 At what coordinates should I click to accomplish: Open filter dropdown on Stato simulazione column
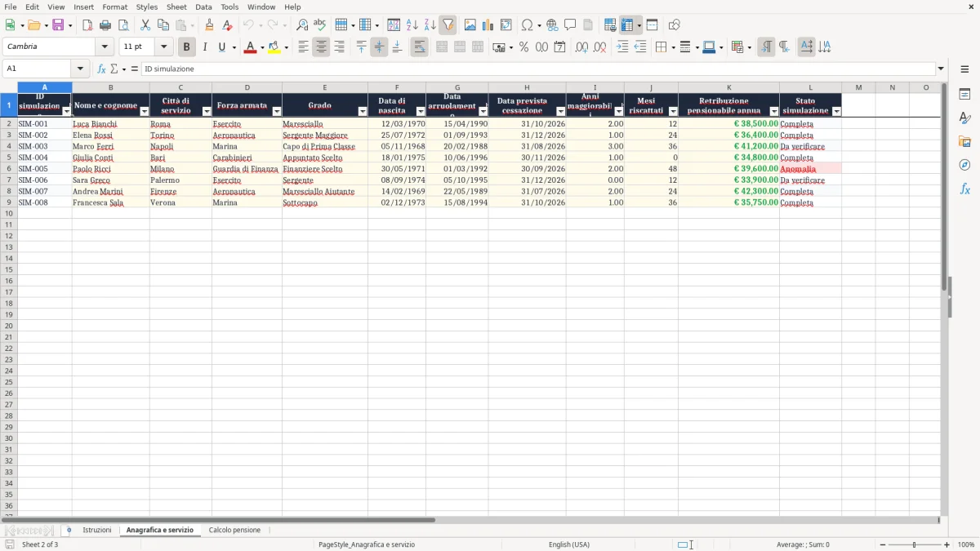click(x=836, y=111)
